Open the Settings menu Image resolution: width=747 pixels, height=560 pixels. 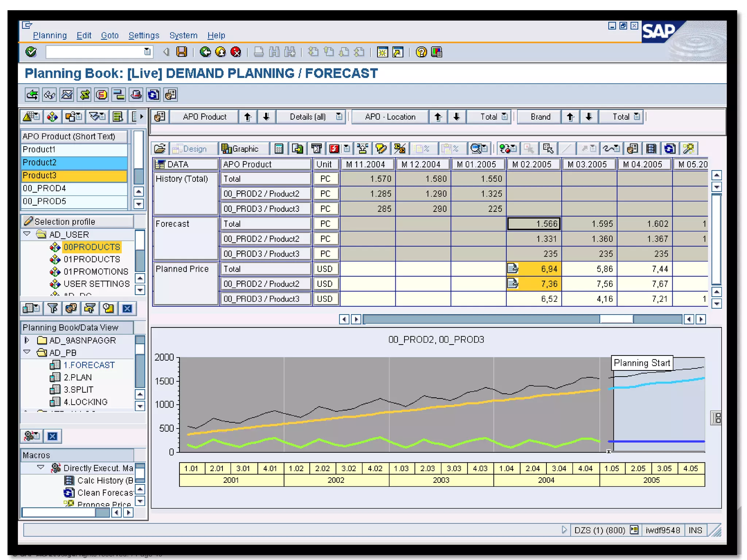pyautogui.click(x=144, y=35)
